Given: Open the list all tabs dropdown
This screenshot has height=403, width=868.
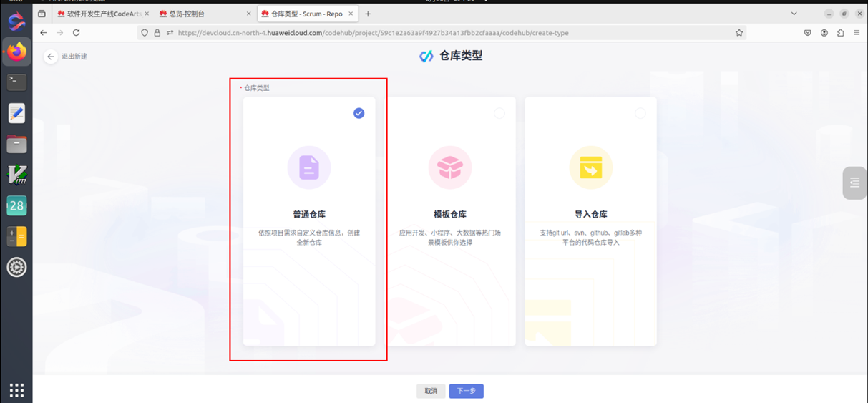Looking at the screenshot, I should [x=794, y=14].
